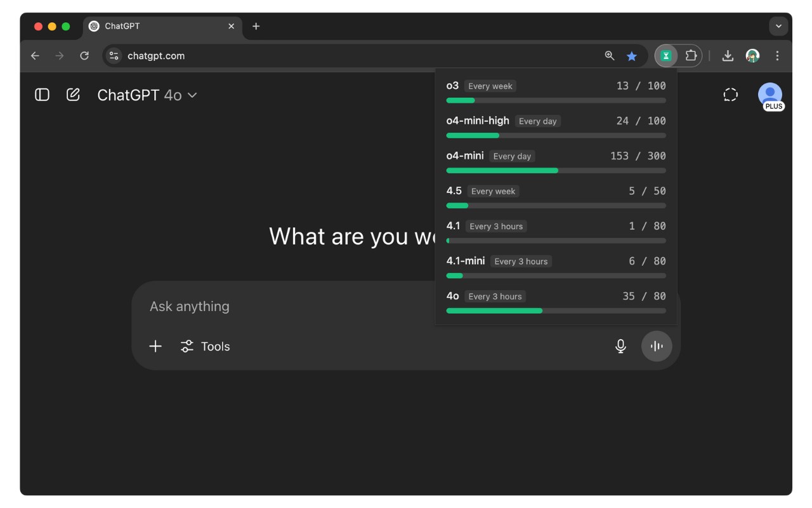Start a temporary chat with the dashed circle icon

(x=730, y=95)
